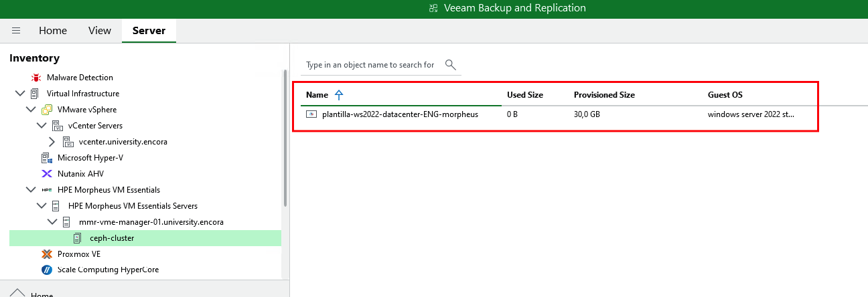Select HPE Morpheus VM Essentials label

point(108,190)
